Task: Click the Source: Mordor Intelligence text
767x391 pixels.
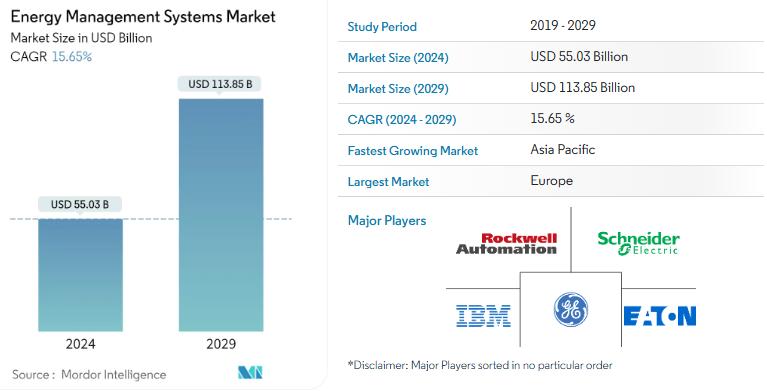Action: click(89, 375)
